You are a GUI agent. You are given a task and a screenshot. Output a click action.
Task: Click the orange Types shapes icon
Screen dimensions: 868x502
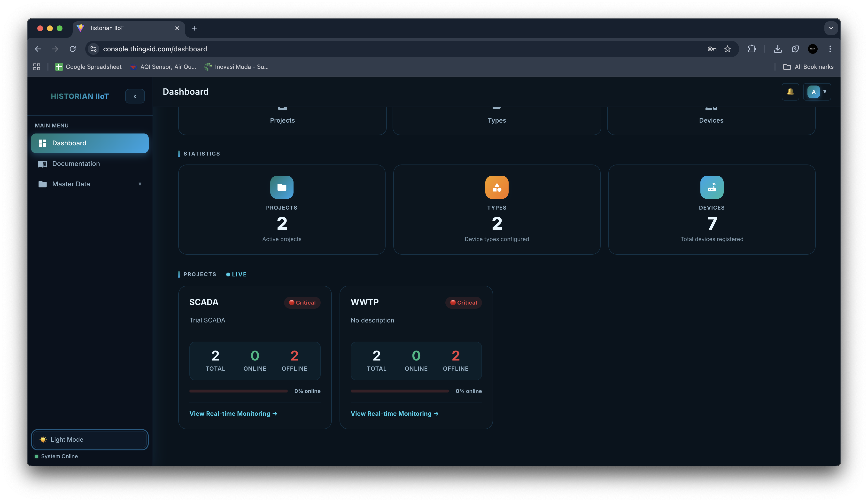click(x=496, y=187)
